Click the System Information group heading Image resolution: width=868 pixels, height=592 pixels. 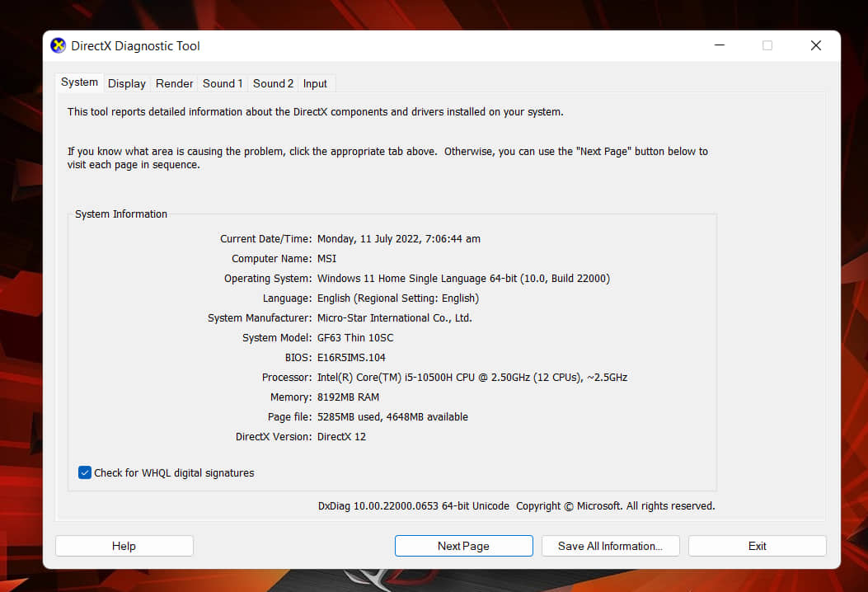[x=121, y=214]
